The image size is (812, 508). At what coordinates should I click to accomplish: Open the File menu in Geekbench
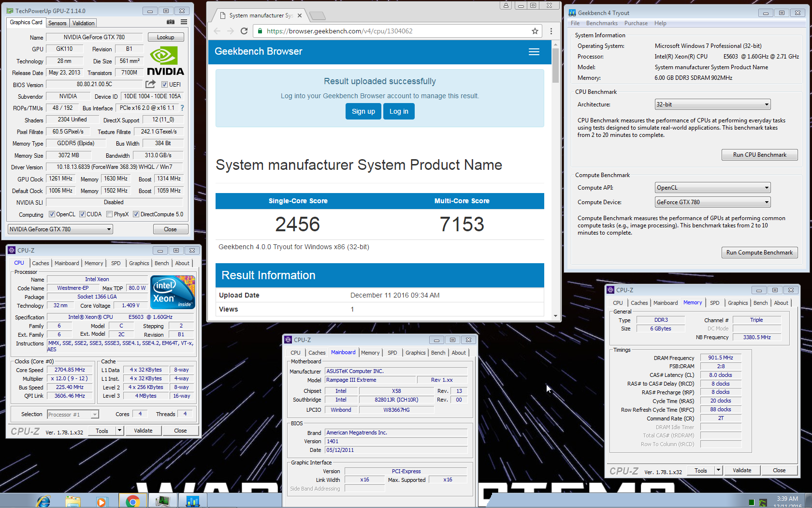575,23
